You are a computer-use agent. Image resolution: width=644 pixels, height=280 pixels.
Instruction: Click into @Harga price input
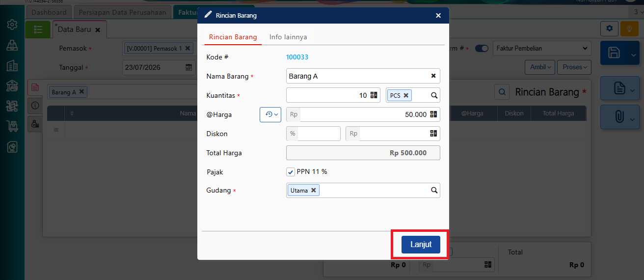[x=364, y=114]
